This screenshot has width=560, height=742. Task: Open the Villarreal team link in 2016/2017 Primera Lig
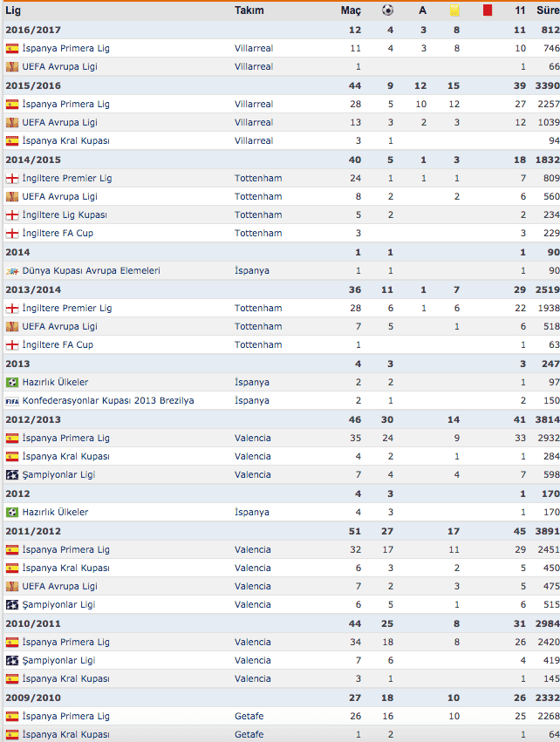point(254,48)
